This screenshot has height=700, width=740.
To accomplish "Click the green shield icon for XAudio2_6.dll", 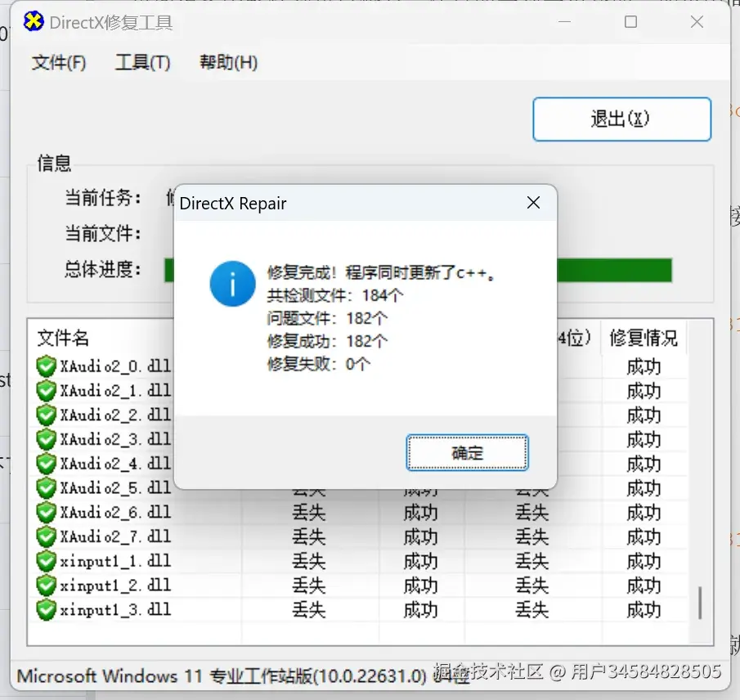I will (x=47, y=513).
